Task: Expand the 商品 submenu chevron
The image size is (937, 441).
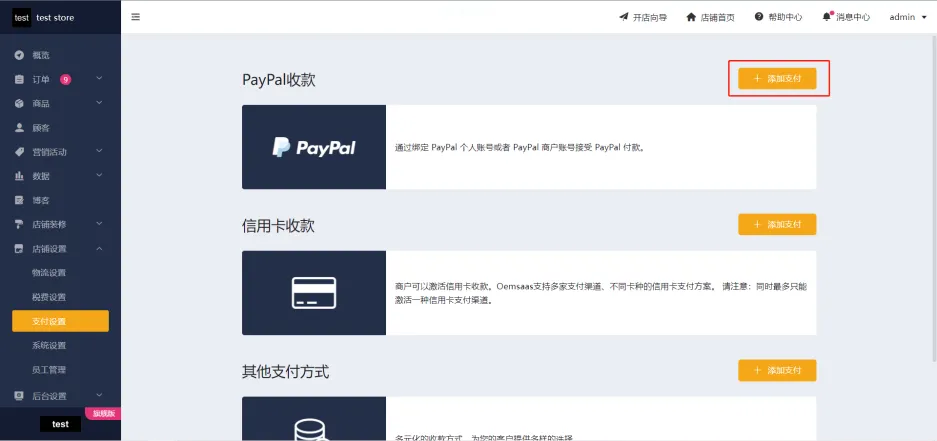Action: (x=99, y=103)
